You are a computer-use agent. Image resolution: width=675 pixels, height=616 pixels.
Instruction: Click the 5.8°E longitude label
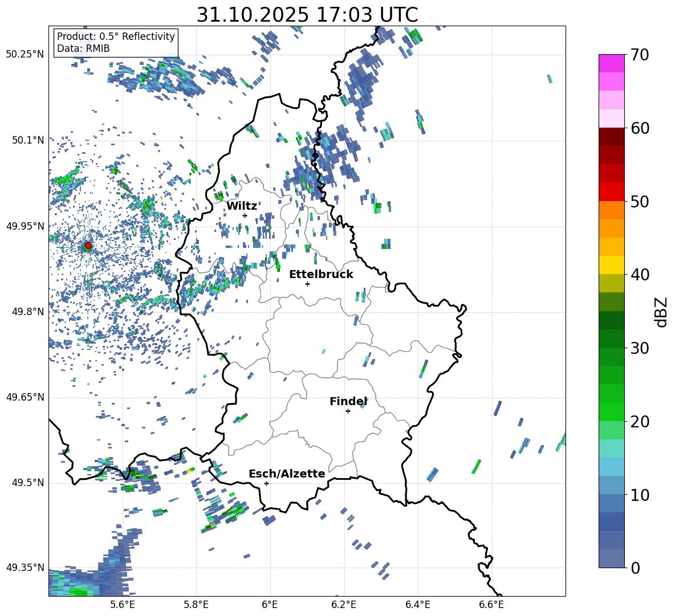click(196, 605)
